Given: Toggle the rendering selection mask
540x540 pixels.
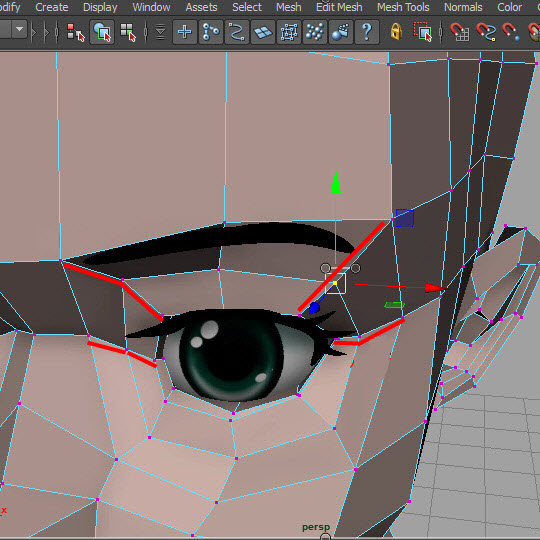Looking at the screenshot, I should tap(341, 32).
